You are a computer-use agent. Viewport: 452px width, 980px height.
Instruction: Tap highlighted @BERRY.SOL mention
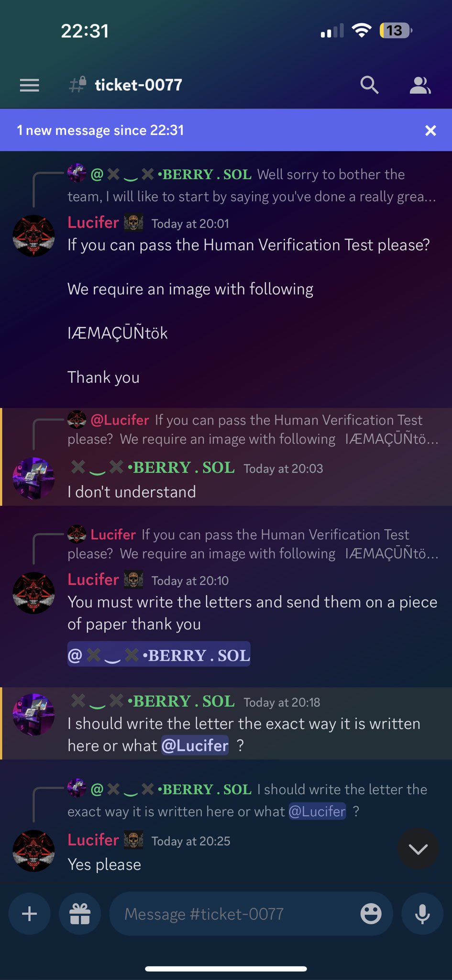[x=159, y=655]
